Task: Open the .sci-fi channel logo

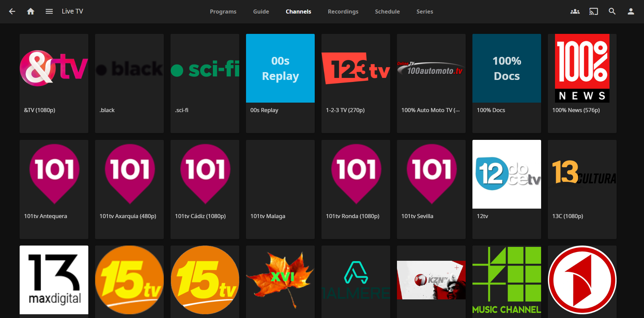Action: [205, 68]
